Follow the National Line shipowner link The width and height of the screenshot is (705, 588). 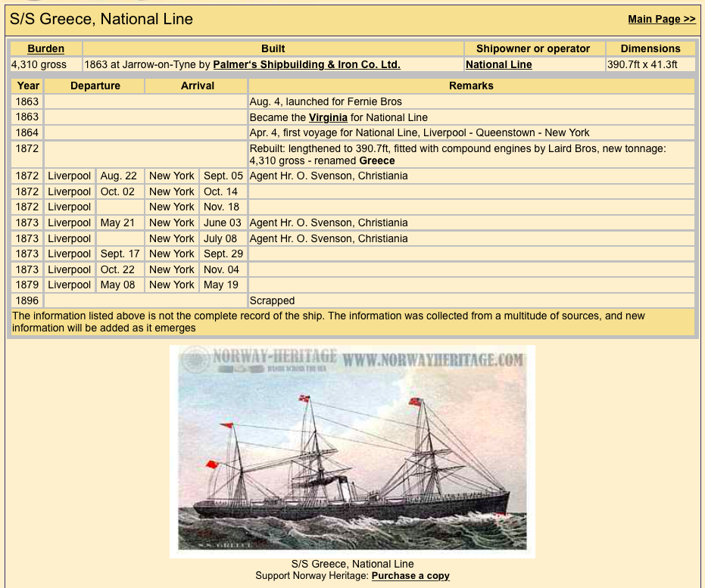click(x=498, y=64)
